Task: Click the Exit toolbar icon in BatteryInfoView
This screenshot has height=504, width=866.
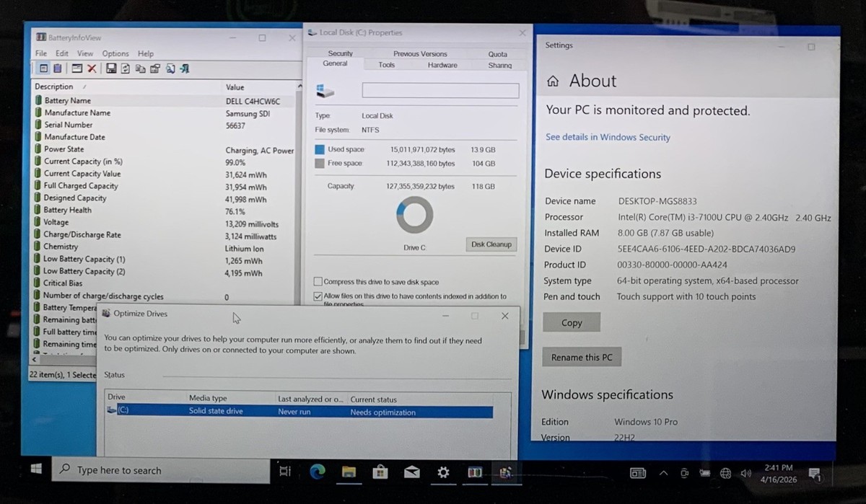Action: (x=185, y=68)
